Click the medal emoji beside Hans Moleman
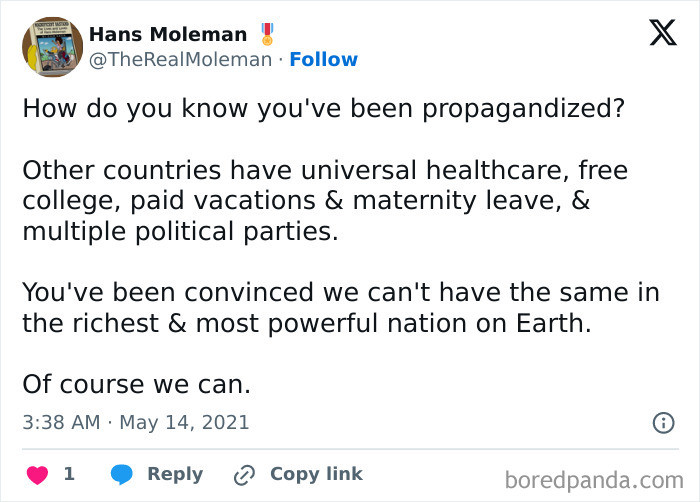The image size is (700, 502). pyautogui.click(x=267, y=34)
